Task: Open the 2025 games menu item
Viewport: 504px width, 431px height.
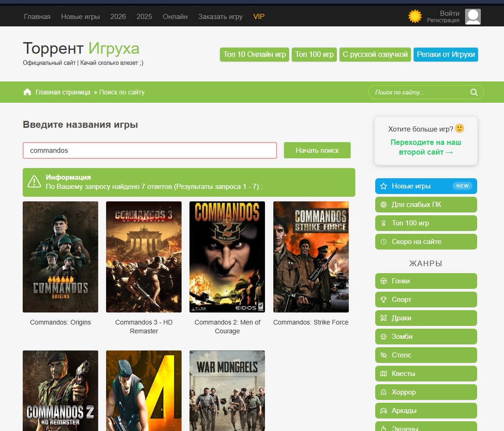Action: pyautogui.click(x=144, y=16)
